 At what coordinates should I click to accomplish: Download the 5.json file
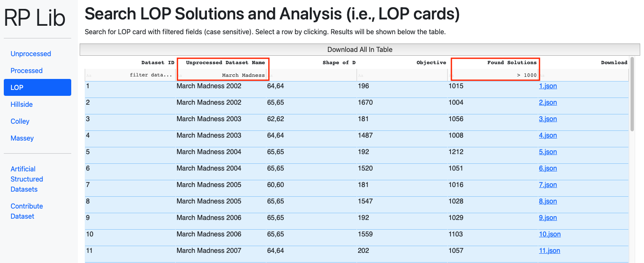[548, 152]
